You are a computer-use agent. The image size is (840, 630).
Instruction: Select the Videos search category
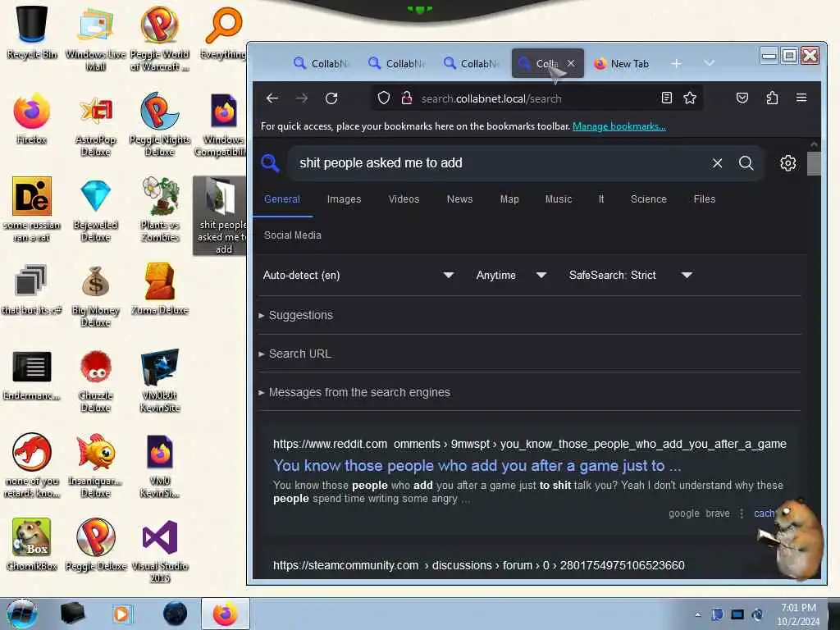pyautogui.click(x=404, y=199)
